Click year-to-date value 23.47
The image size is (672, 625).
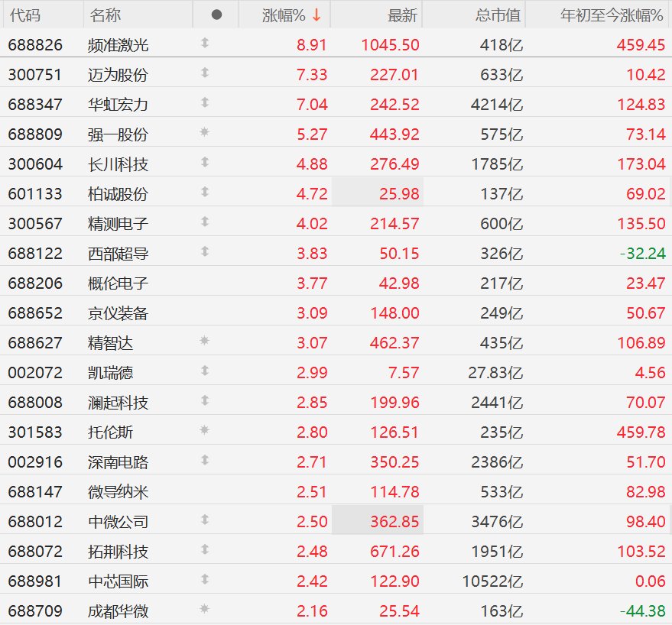click(x=646, y=283)
